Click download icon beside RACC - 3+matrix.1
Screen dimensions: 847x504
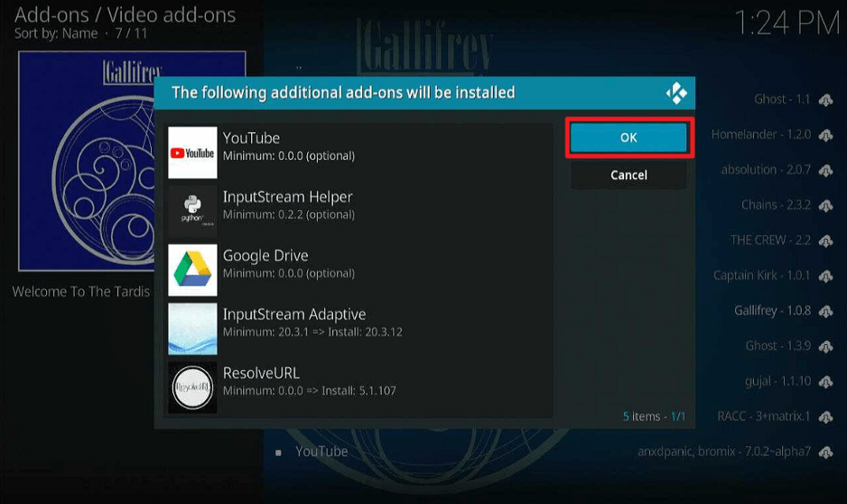click(x=826, y=417)
